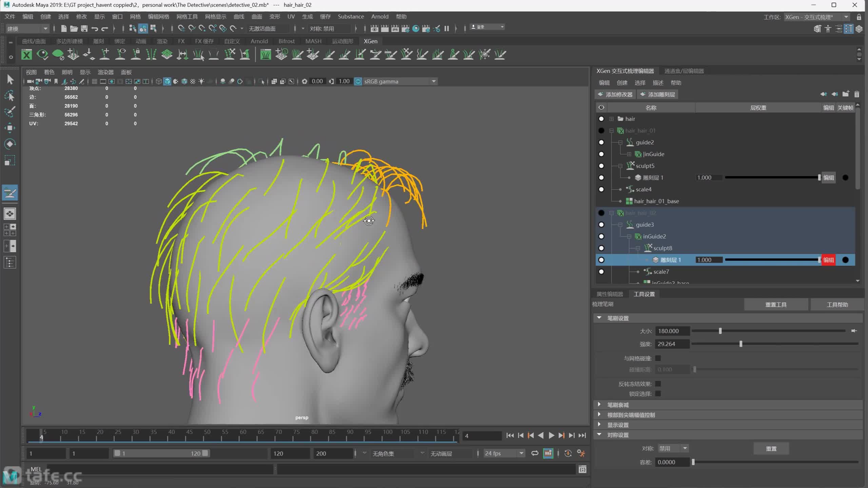Activate the Lasso select tool
This screenshot has height=488, width=868.
10,96
